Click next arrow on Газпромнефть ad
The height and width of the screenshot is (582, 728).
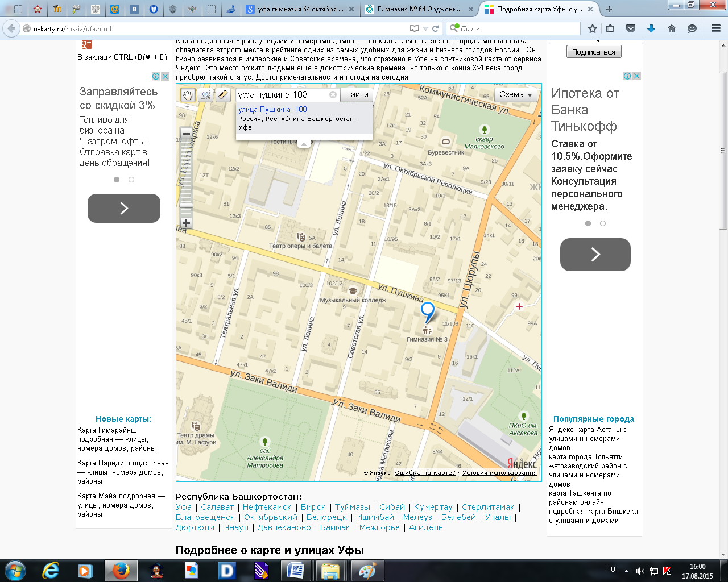pos(124,208)
